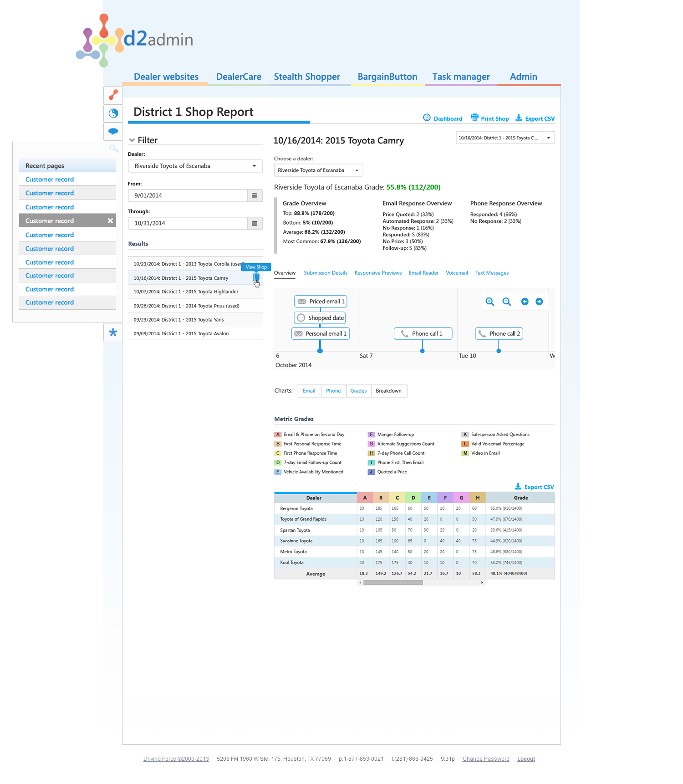Open the Choose a dealer dropdown
Image resolution: width=683 pixels, height=784 pixels.
318,170
